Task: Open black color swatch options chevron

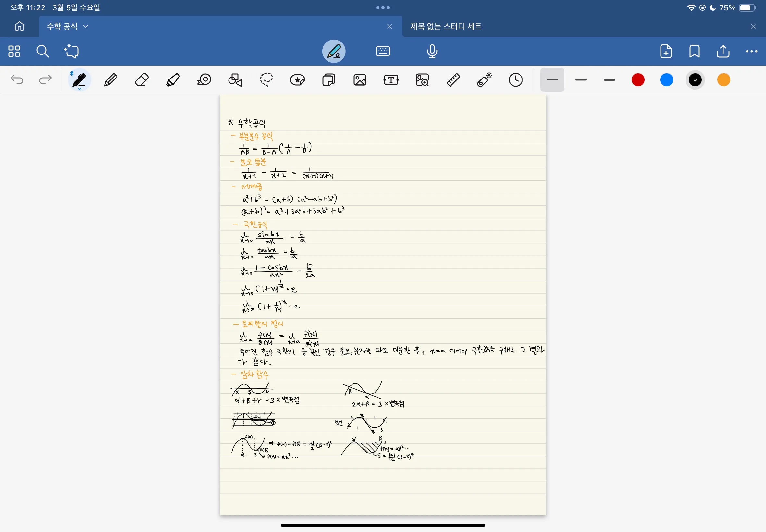Action: 695,80
